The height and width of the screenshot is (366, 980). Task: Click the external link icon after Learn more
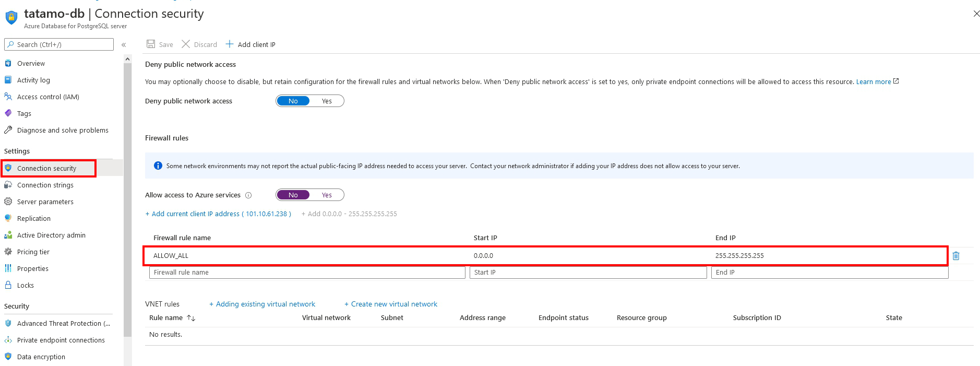pos(896,81)
